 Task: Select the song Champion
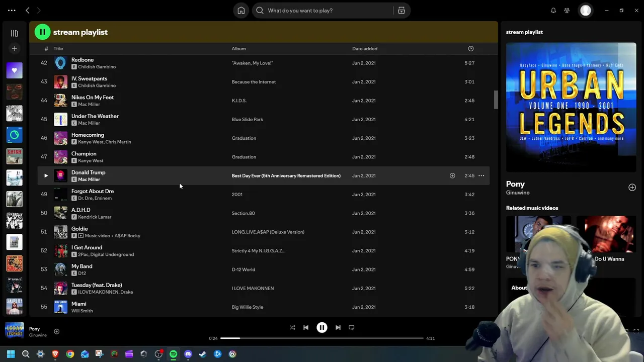[x=84, y=154]
